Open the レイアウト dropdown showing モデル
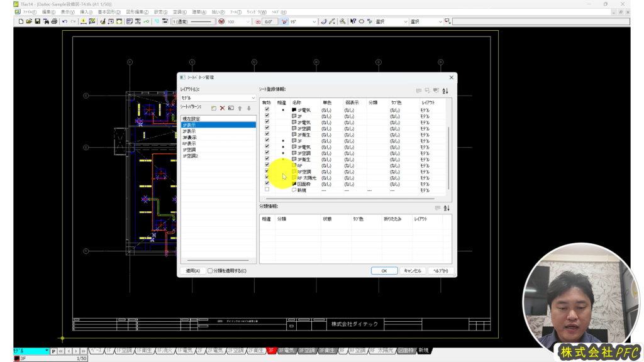The height and width of the screenshot is (362, 644). [218, 98]
